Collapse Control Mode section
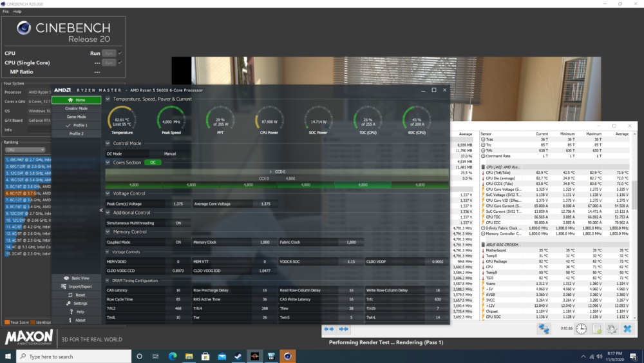Image resolution: width=644 pixels, height=363 pixels. pyautogui.click(x=108, y=144)
